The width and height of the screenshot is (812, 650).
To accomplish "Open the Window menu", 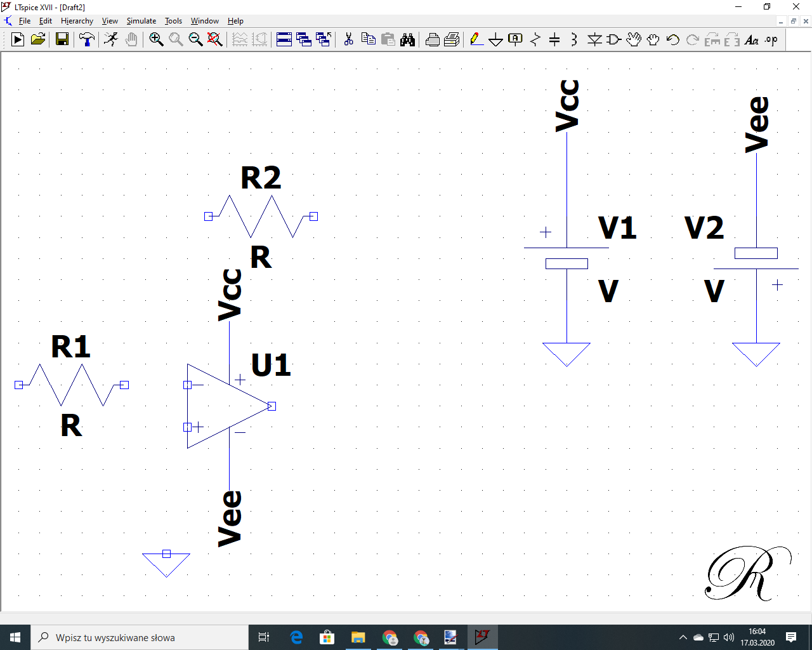I will click(x=205, y=21).
